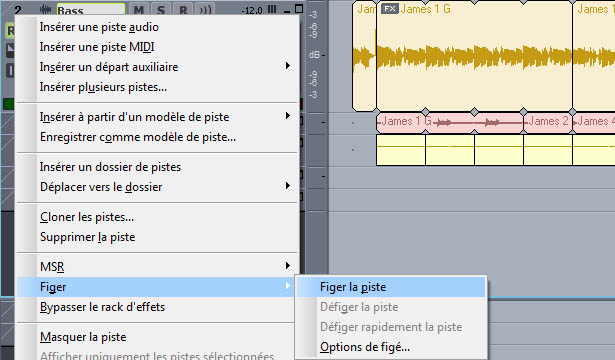Arm the Bass track with R button
This screenshot has height=360, width=615.
coord(183,9)
